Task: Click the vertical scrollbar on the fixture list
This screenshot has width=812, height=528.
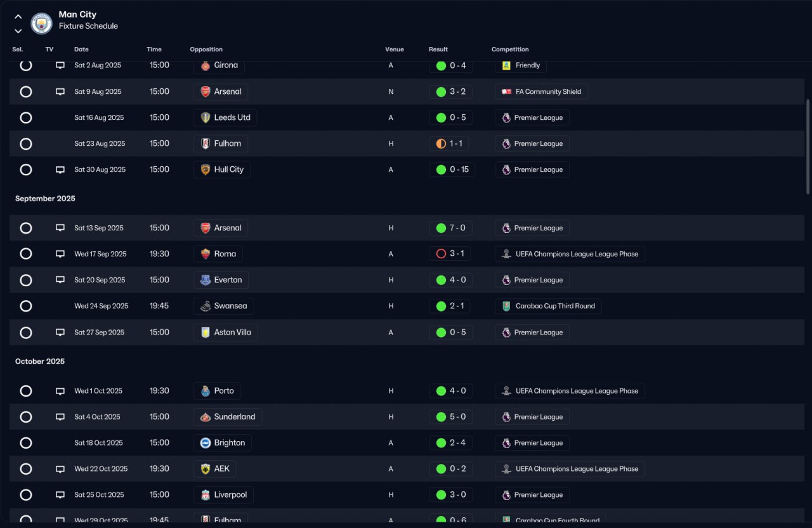Action: pyautogui.click(x=808, y=146)
